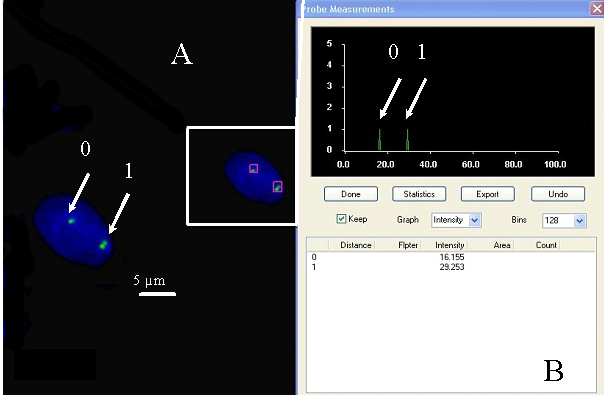Click Export in Probe Measurements
Image resolution: width=604 pixels, height=395 pixels.
point(488,194)
